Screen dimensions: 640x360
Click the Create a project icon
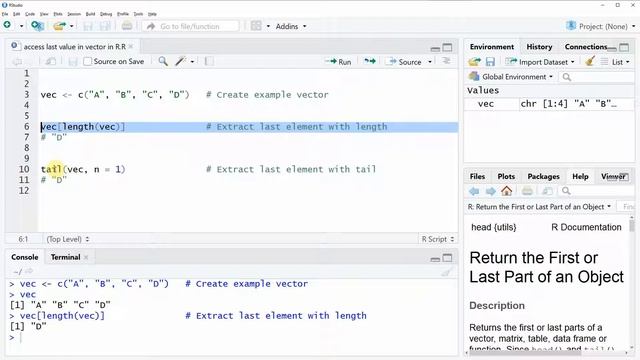click(x=37, y=26)
